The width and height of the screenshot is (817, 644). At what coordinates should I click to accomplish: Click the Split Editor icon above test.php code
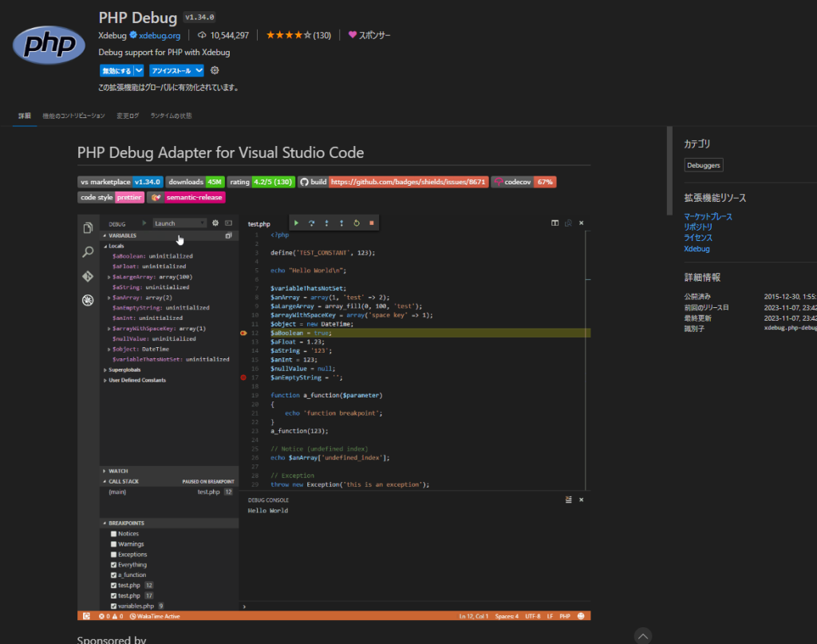tap(555, 223)
